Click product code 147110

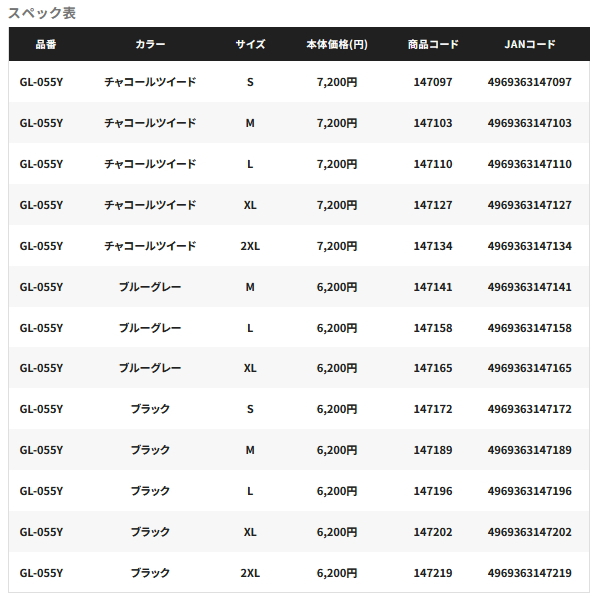[433, 164]
